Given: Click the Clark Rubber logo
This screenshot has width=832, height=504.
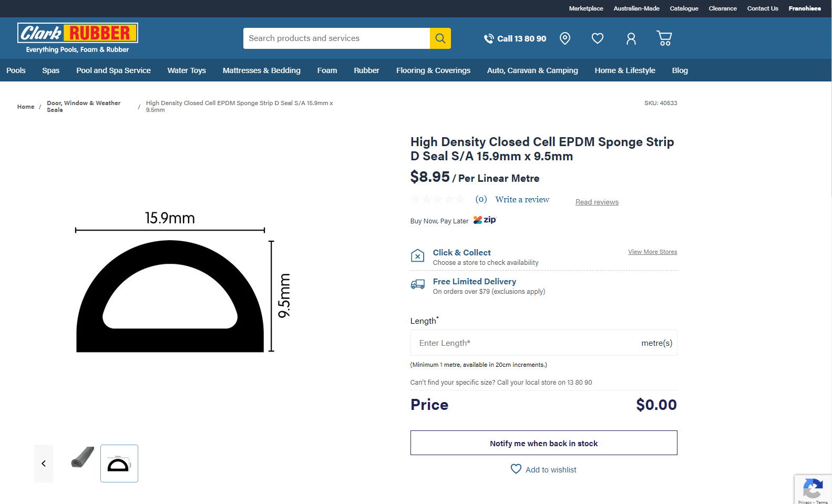Looking at the screenshot, I should point(77,38).
